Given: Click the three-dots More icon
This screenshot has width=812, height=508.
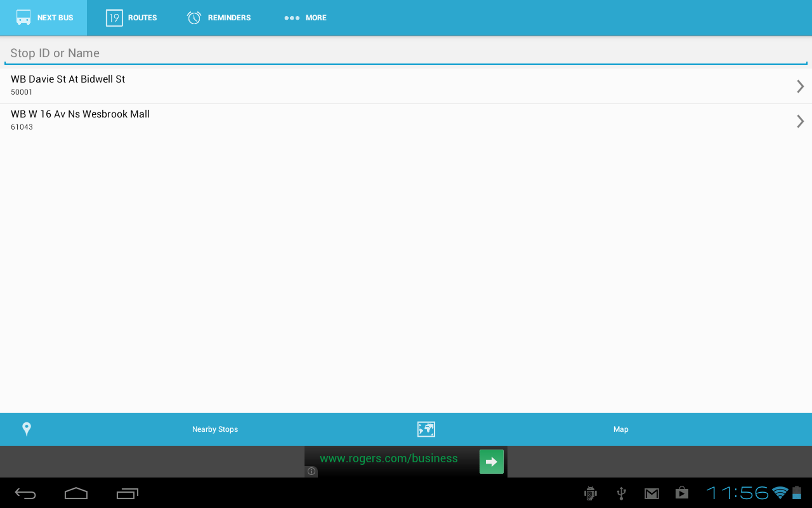Looking at the screenshot, I should click(292, 18).
